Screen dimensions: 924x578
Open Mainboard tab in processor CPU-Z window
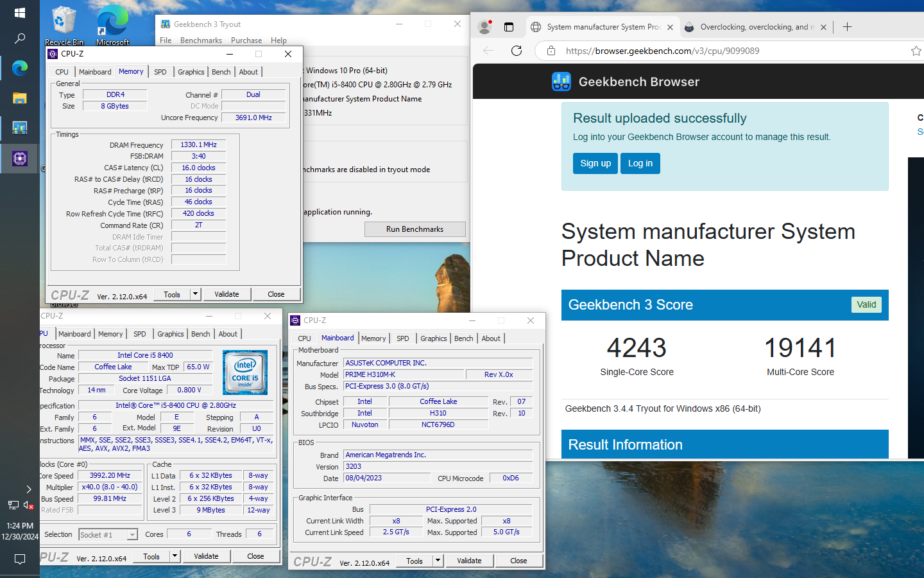(x=74, y=334)
